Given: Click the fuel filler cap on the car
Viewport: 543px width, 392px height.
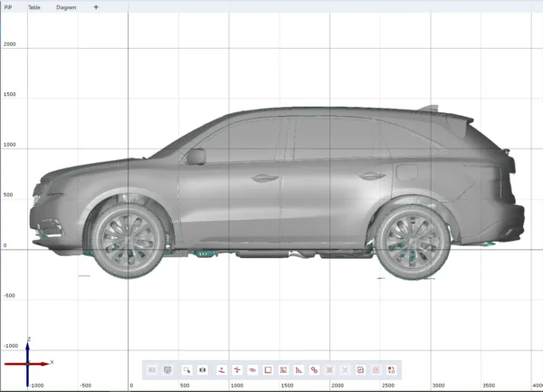Looking at the screenshot, I should (407, 172).
